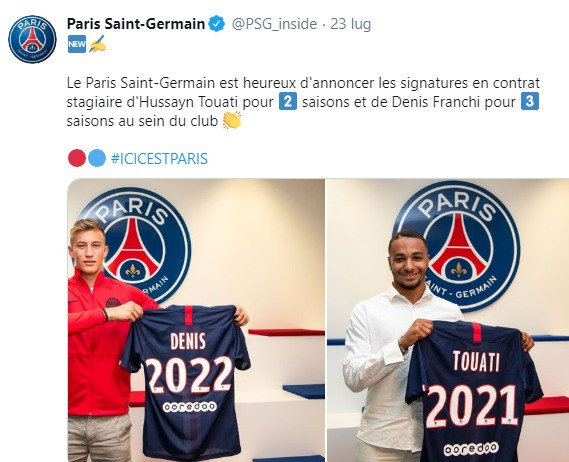The height and width of the screenshot is (462, 569).
Task: Click the writing hand emoji
Action: pyautogui.click(x=97, y=44)
